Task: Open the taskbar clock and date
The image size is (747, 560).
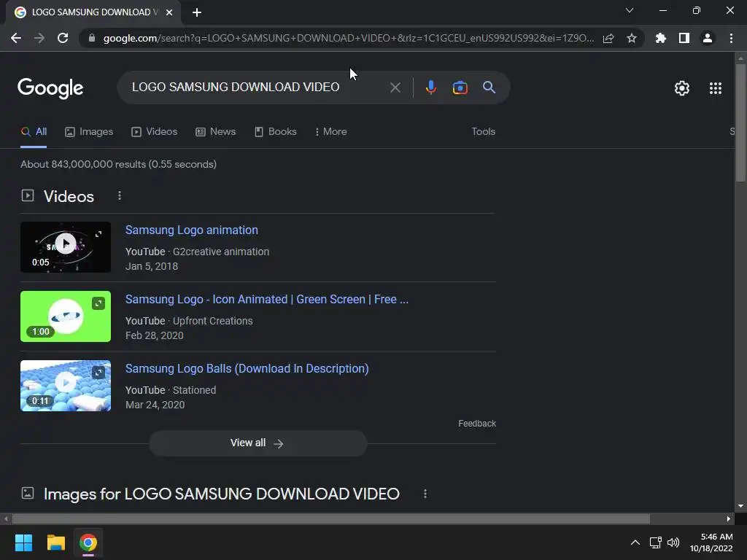Action: coord(711,542)
